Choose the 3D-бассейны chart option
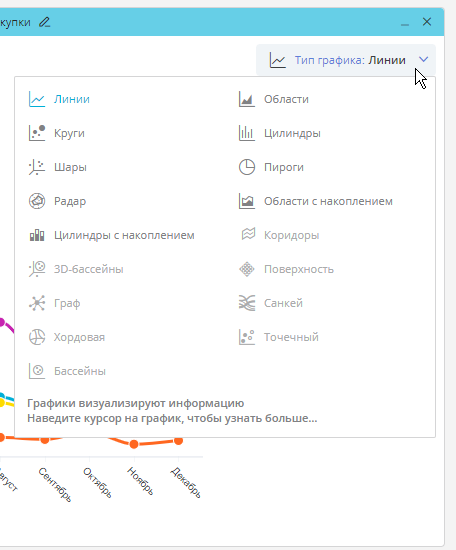 [x=76, y=269]
